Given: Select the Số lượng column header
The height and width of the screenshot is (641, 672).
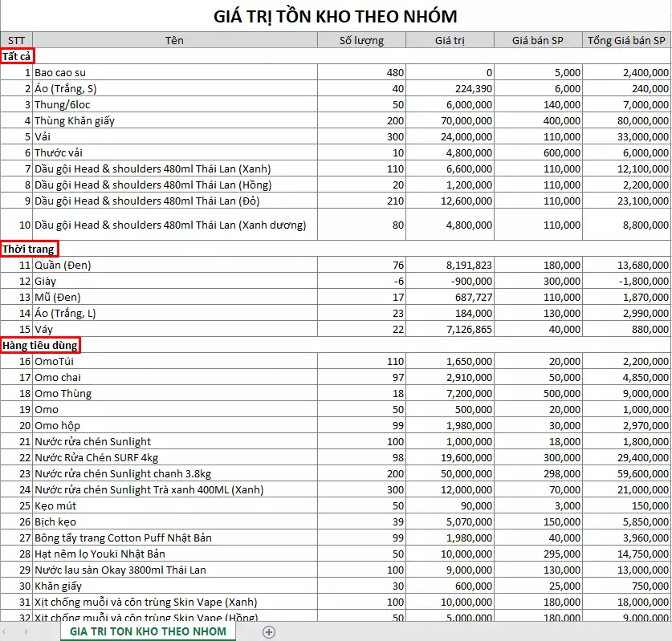Looking at the screenshot, I should click(x=362, y=40).
